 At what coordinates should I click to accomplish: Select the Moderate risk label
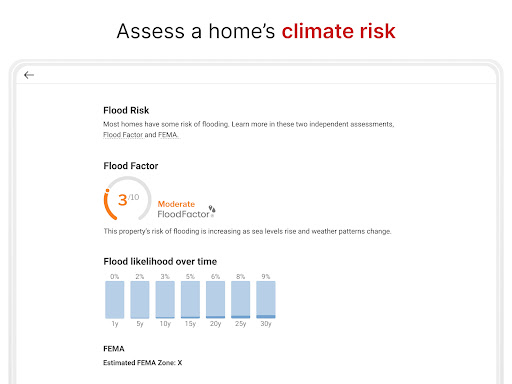(176, 204)
